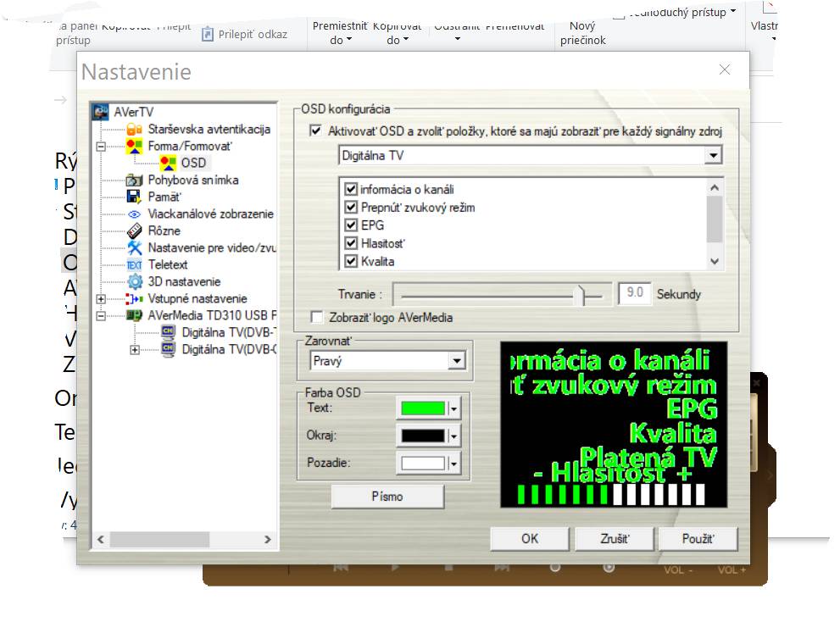Click the Forma/Formovať tree icon
Screen dimensions: 840x622
click(135, 147)
